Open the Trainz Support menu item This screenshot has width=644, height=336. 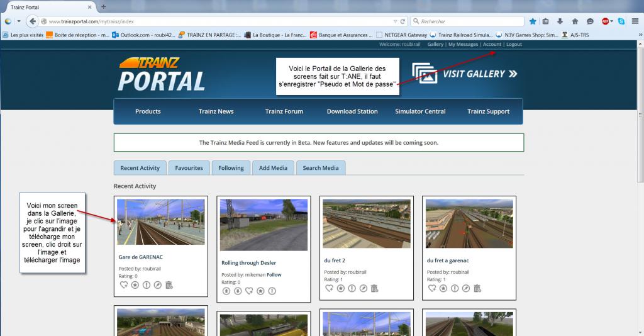tap(488, 111)
